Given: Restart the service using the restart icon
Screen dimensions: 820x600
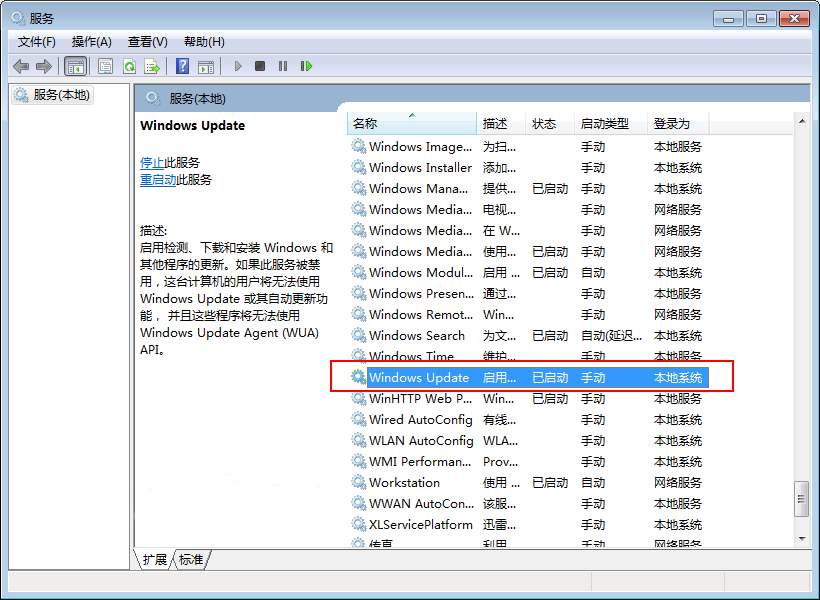Looking at the screenshot, I should click(x=307, y=65).
